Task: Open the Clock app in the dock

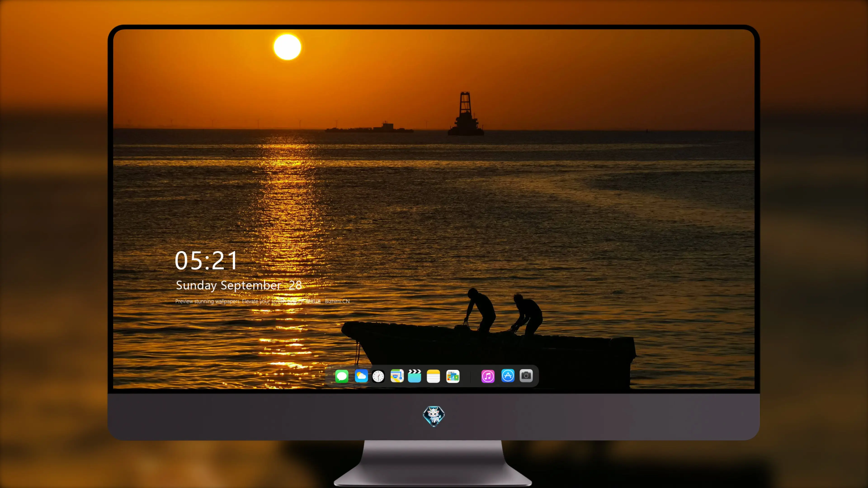Action: coord(378,376)
